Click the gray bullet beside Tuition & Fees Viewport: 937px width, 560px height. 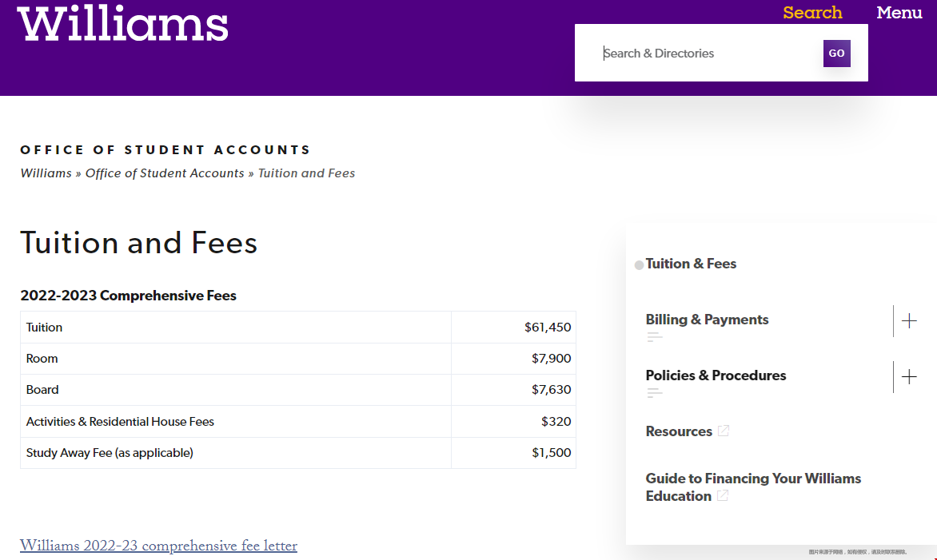(x=639, y=265)
